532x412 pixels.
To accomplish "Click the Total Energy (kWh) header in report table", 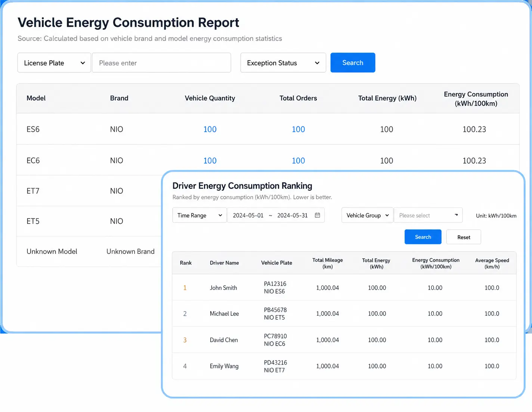I will 387,98.
